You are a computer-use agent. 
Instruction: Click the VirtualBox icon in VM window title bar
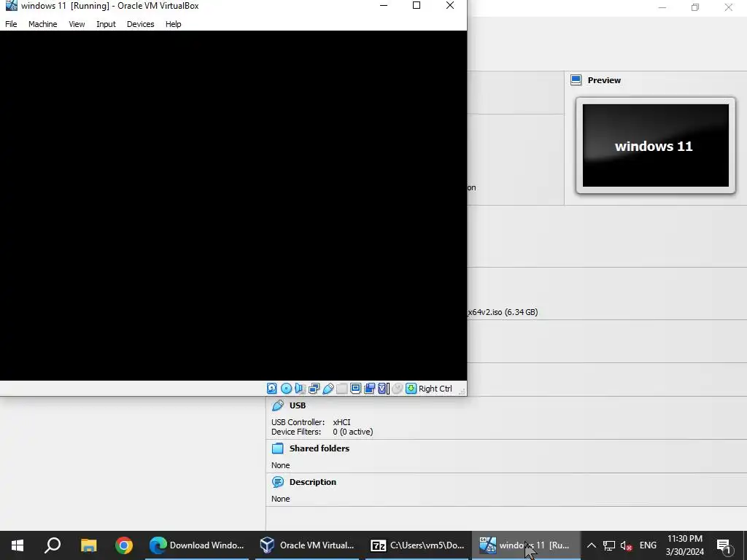pyautogui.click(x=11, y=6)
